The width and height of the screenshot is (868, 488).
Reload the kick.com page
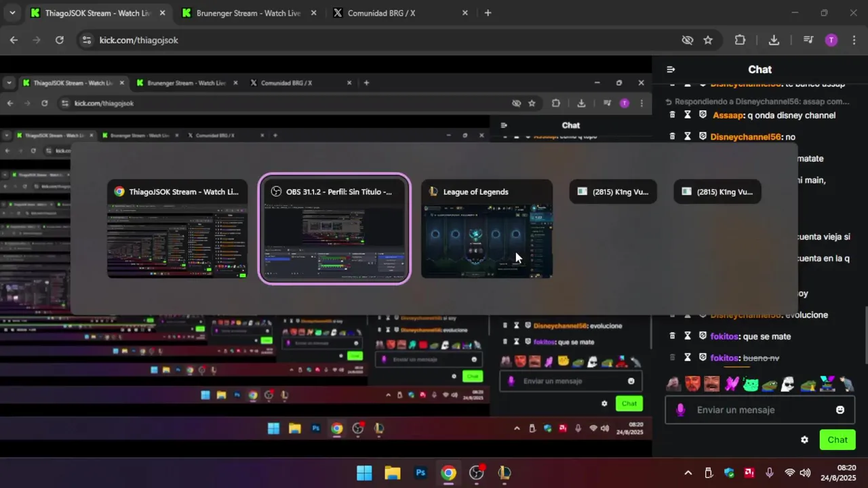click(x=60, y=40)
